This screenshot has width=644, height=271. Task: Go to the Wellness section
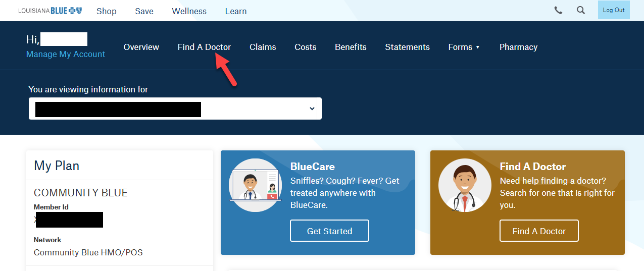(x=189, y=11)
